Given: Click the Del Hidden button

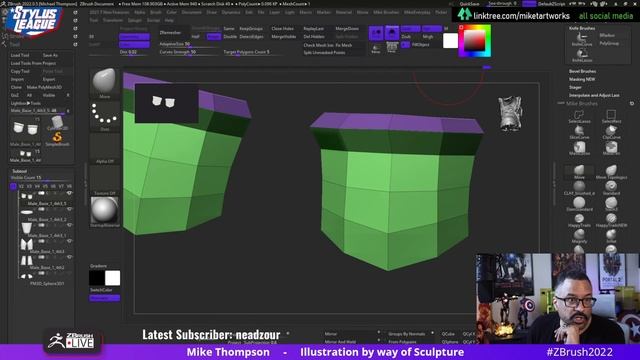Looking at the screenshot, I should pos(314,36).
